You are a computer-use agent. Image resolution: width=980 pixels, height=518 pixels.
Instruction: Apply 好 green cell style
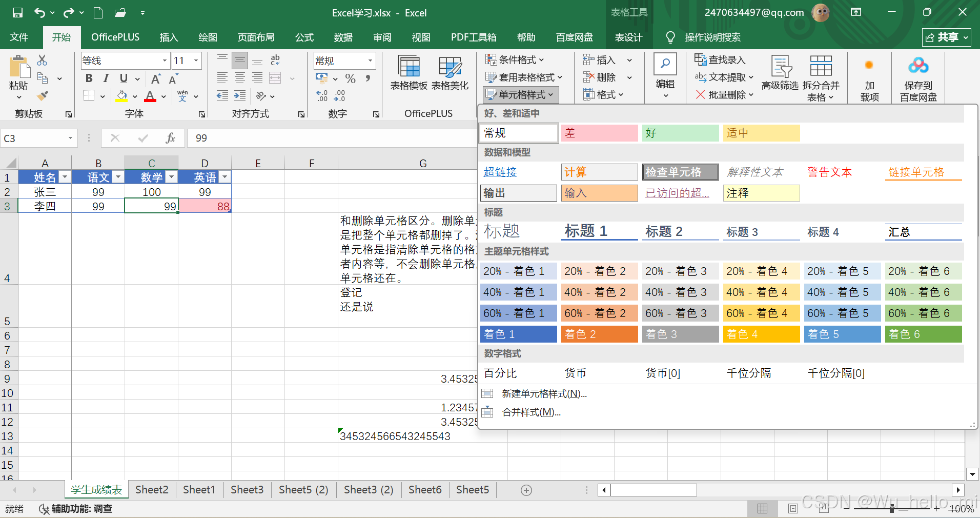click(681, 133)
